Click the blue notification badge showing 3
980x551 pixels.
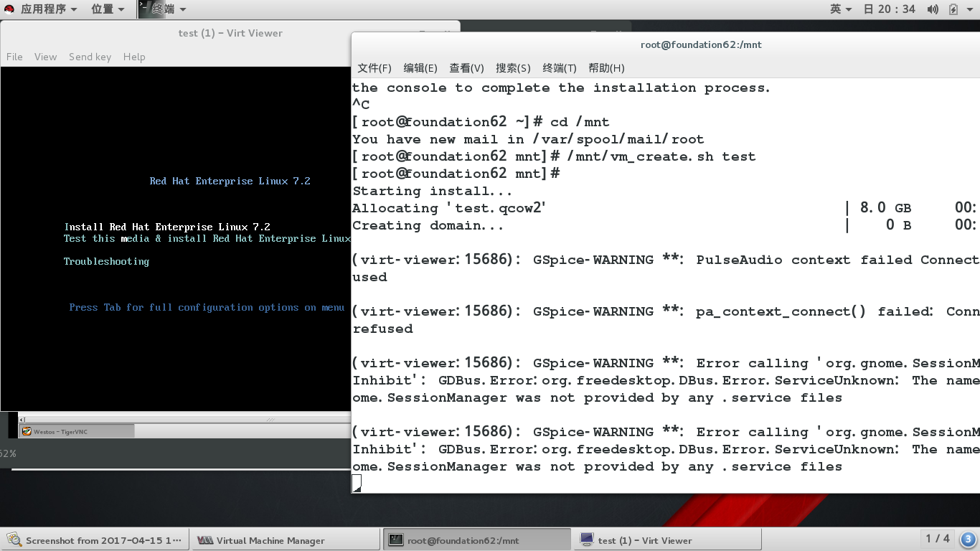pyautogui.click(x=968, y=540)
